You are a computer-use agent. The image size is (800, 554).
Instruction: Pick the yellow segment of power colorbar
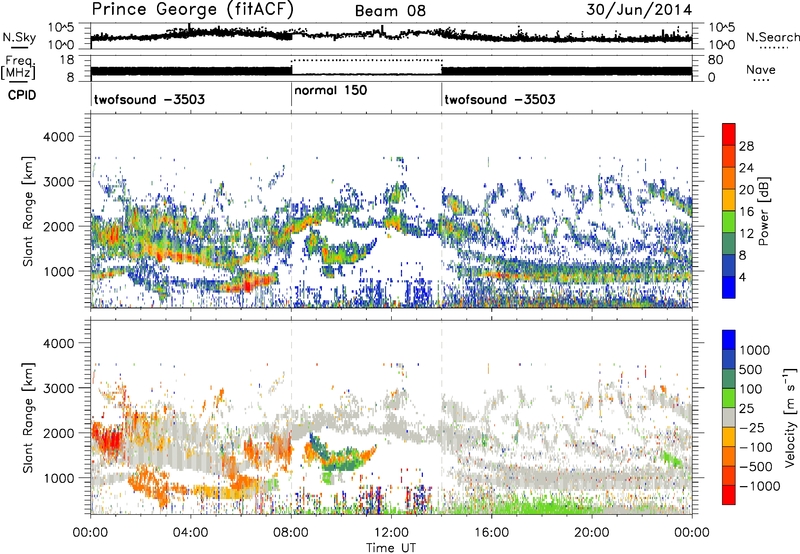(x=729, y=199)
